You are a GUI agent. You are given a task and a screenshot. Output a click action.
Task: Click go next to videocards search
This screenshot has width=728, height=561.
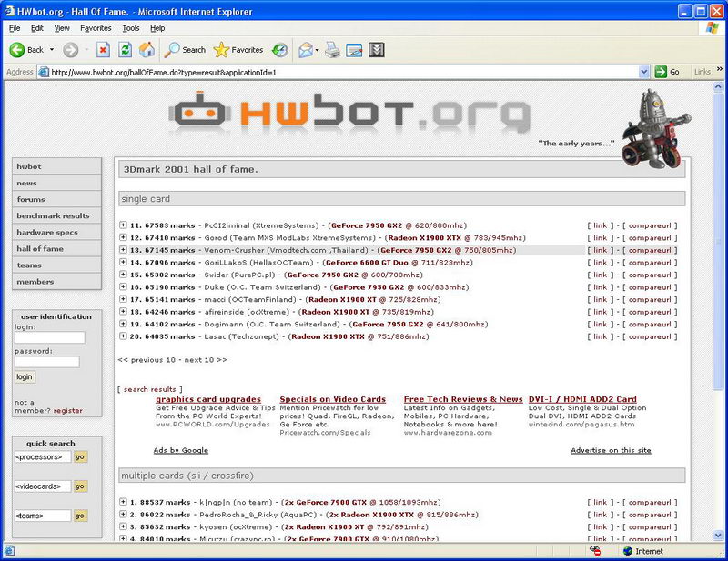(x=80, y=486)
